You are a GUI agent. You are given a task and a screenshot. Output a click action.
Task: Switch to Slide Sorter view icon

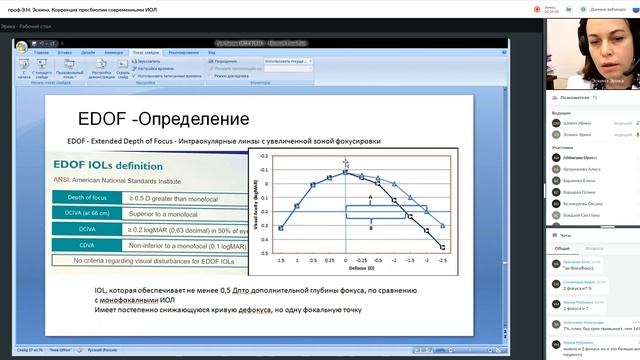[x=423, y=350]
